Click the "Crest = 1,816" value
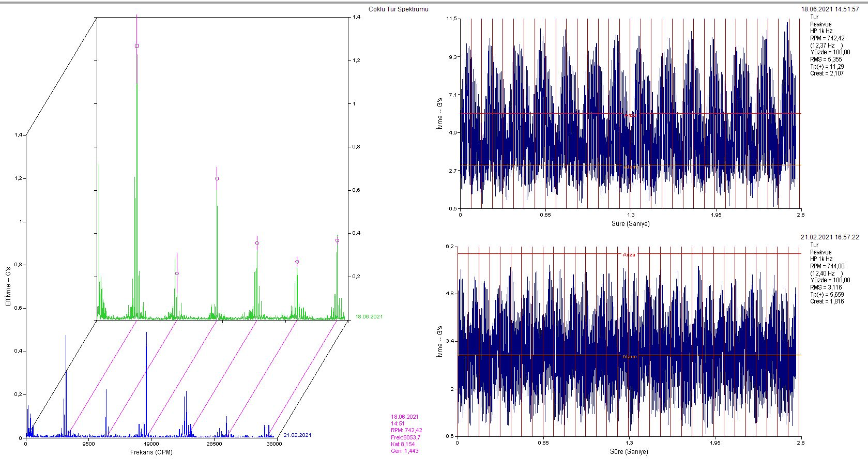 [827, 301]
